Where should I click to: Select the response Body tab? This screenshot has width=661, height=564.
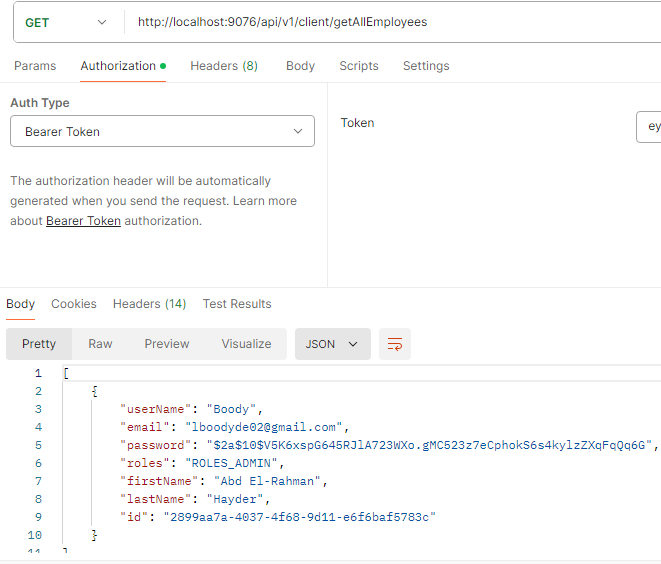(21, 304)
